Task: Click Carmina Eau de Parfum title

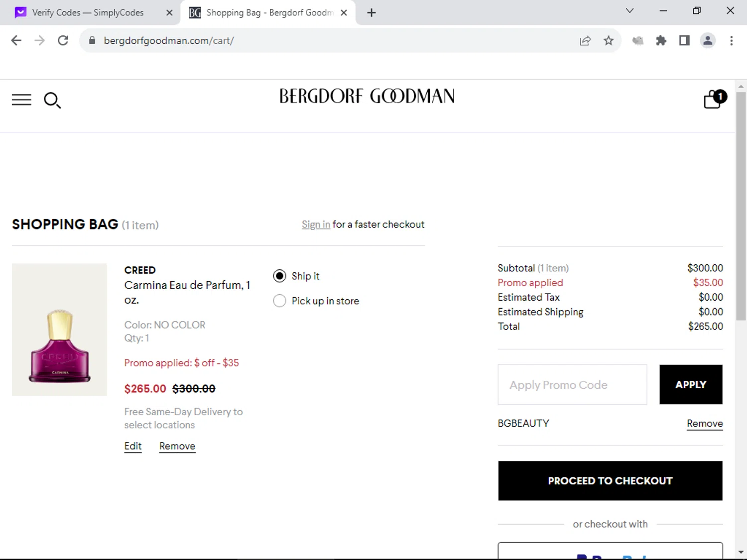Action: click(x=187, y=292)
